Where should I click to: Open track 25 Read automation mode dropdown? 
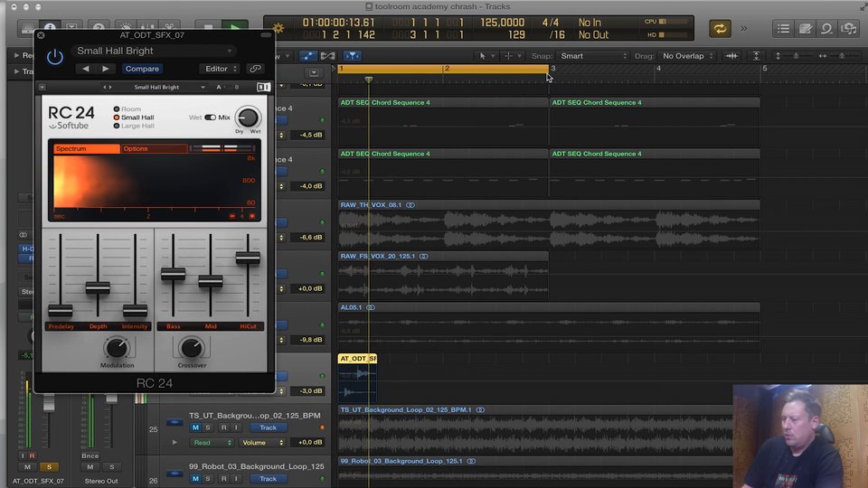tap(212, 443)
